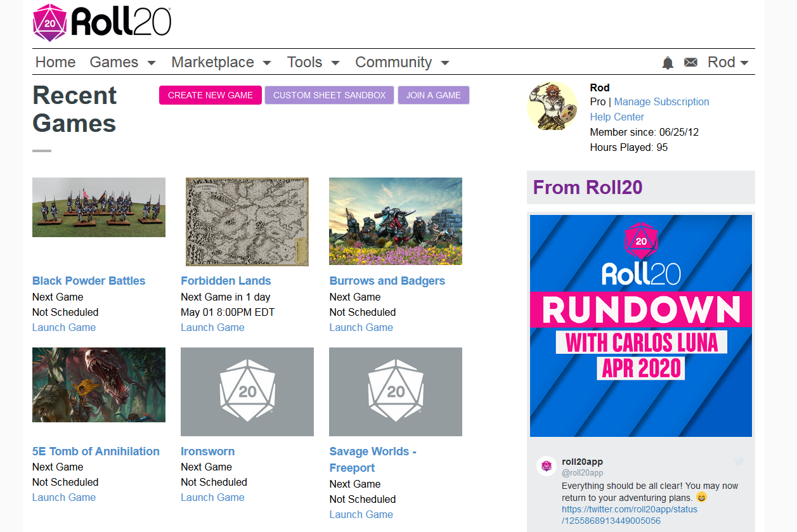Open the Help Center link
Viewport: 797px width, 532px height.
(617, 117)
